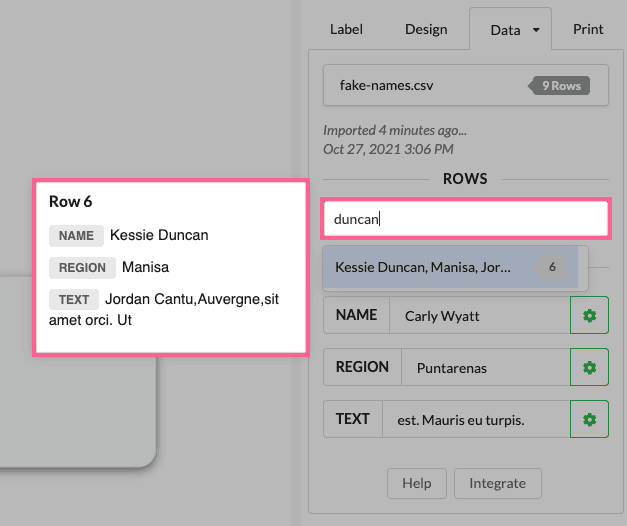Click the Carly Wyatt name value
627x526 pixels.
(x=442, y=316)
